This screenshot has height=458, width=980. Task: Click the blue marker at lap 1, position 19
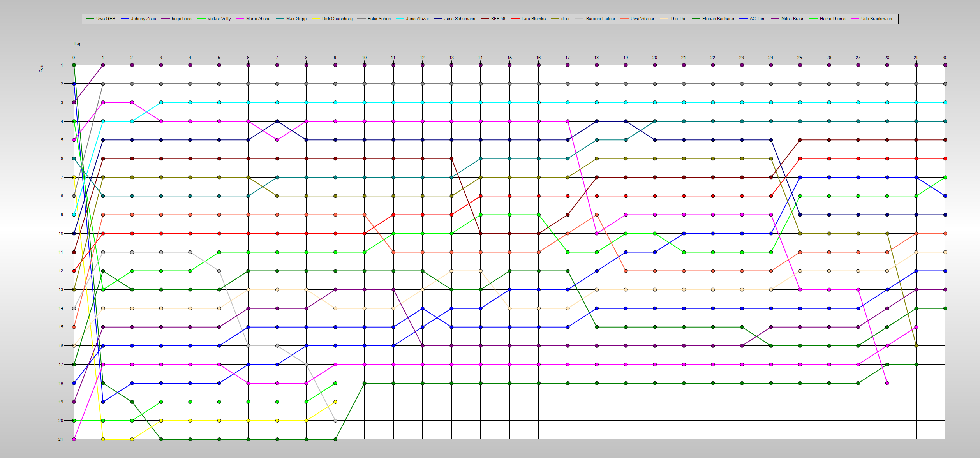coord(103,402)
